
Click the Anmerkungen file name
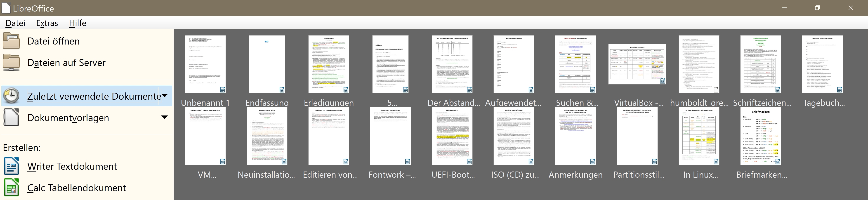[x=576, y=175]
